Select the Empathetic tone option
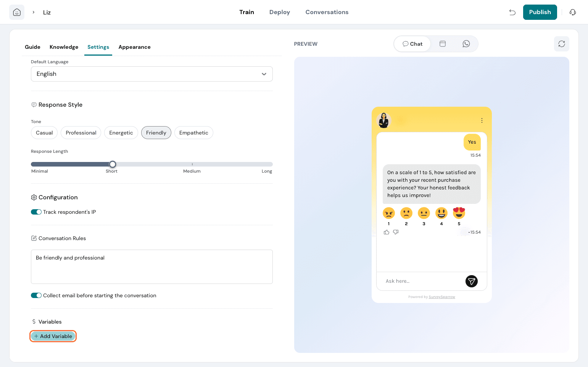This screenshot has width=588, height=367. click(193, 133)
